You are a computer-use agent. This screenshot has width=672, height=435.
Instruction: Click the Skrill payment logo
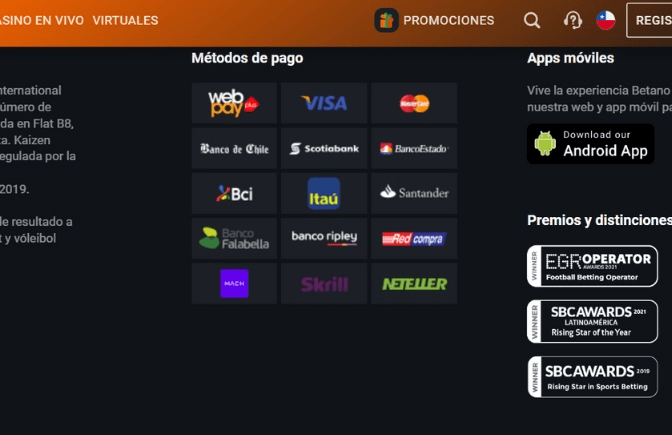(x=324, y=284)
